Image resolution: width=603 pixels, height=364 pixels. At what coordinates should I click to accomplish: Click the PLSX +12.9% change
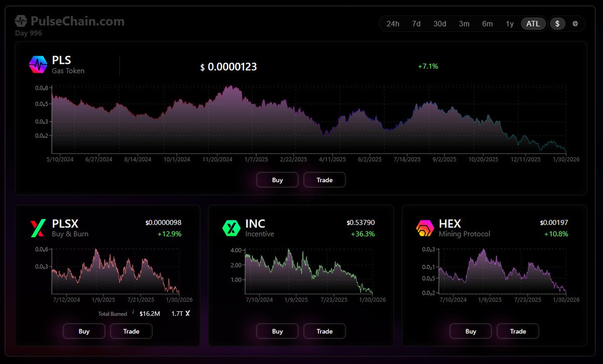(169, 234)
